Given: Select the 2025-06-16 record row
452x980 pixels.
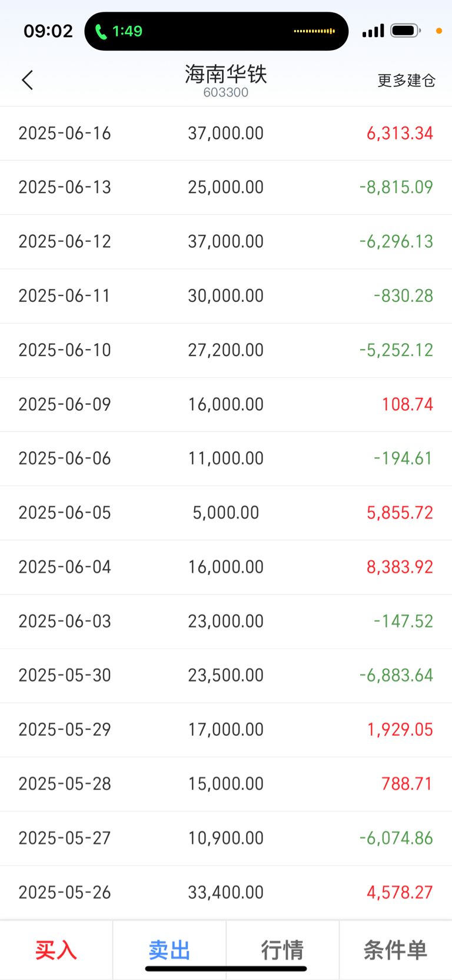Looking at the screenshot, I should pos(226,134).
